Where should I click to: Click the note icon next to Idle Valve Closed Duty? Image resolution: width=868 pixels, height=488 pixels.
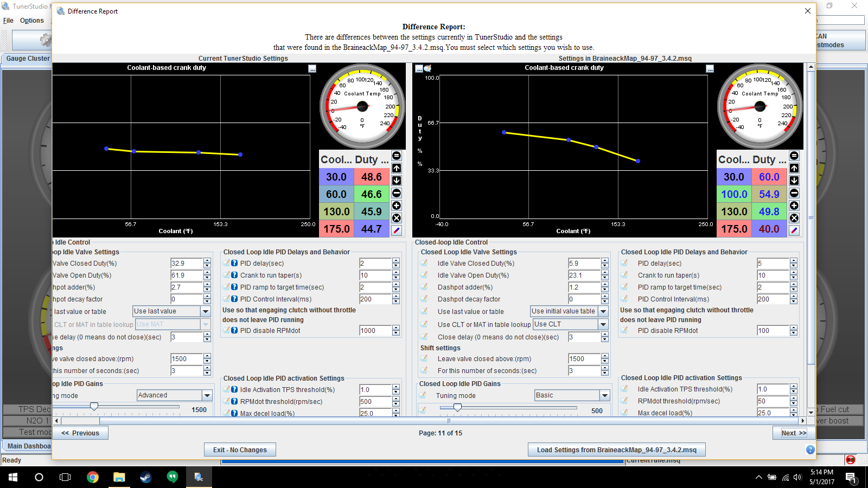coord(424,263)
